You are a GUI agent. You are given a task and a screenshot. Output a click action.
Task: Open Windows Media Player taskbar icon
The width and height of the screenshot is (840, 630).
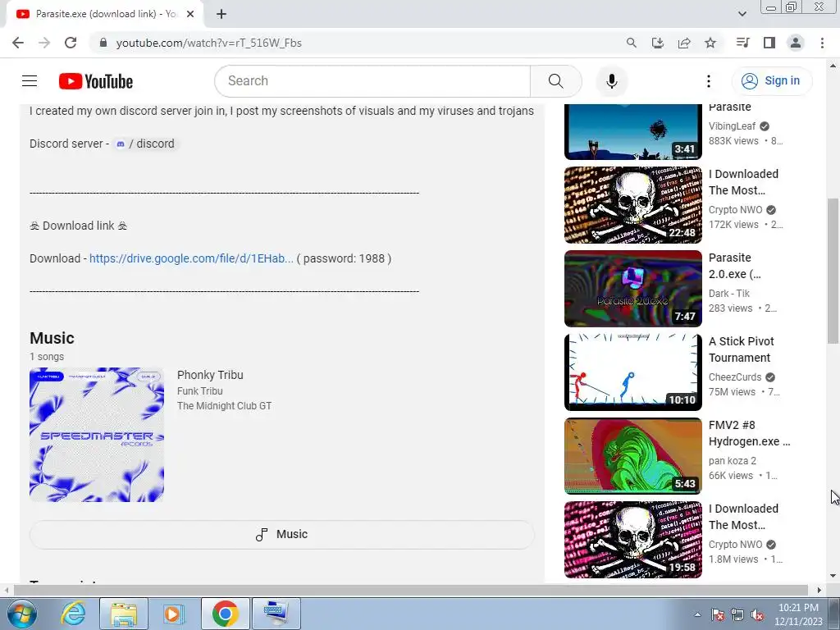coord(173,614)
